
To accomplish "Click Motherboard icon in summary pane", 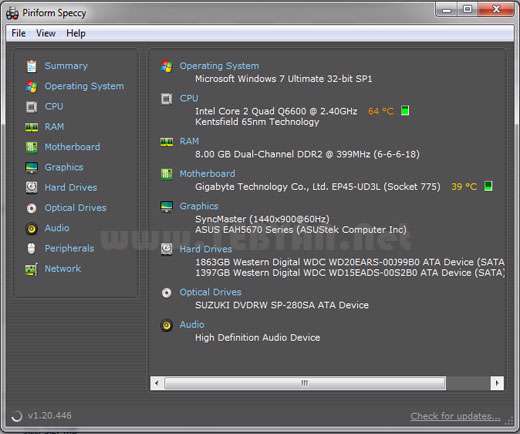I will [x=167, y=174].
